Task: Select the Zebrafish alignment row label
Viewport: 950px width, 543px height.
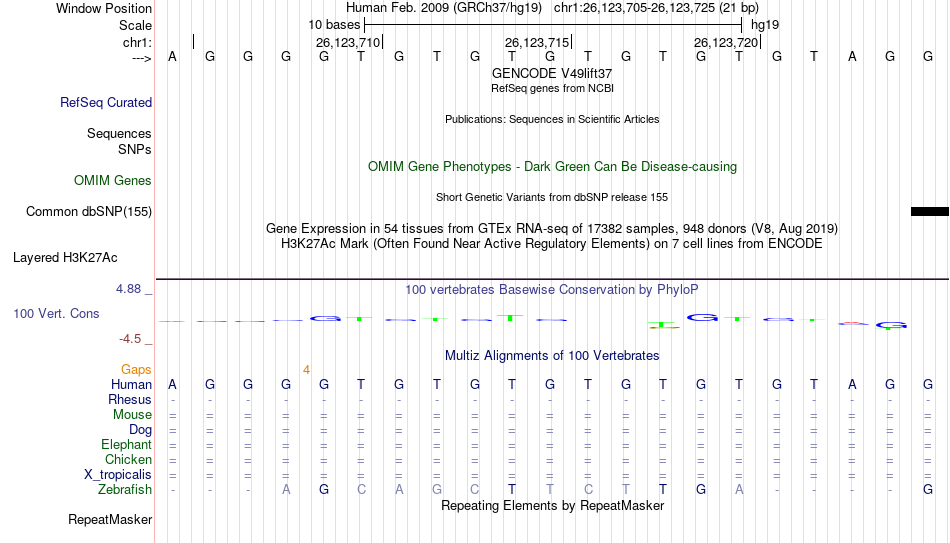Action: (x=125, y=490)
